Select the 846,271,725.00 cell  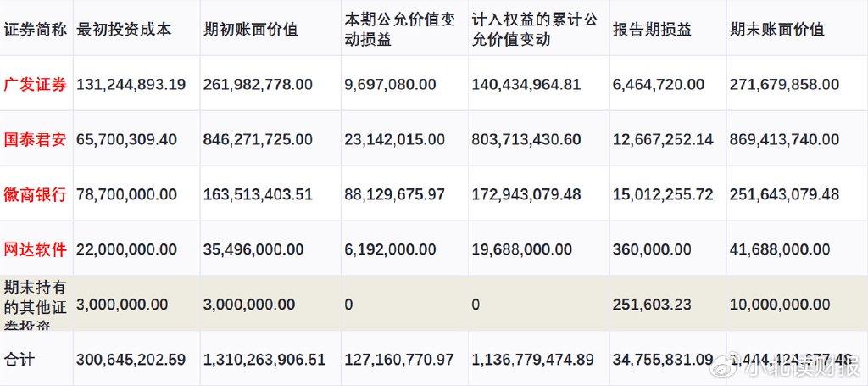[258, 139]
